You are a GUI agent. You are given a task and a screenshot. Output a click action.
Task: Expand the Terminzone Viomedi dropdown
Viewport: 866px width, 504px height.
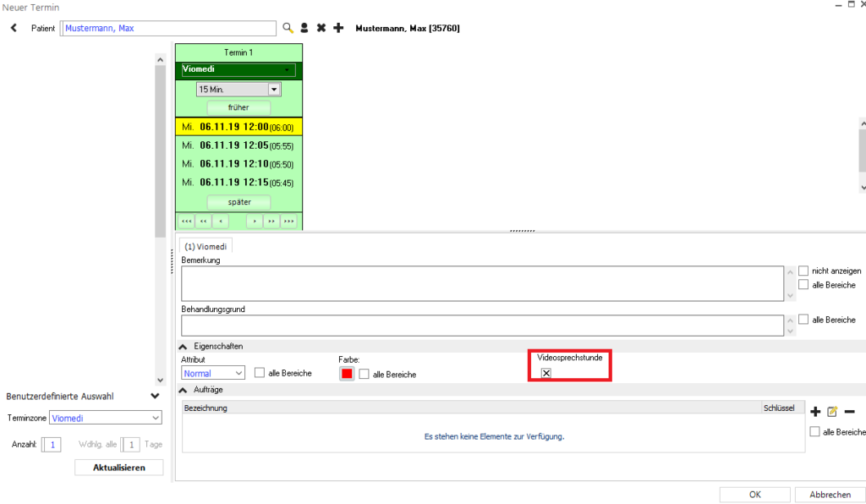(x=155, y=418)
